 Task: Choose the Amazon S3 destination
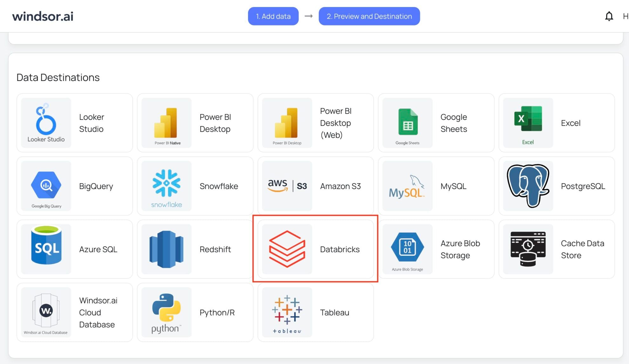(286, 186)
